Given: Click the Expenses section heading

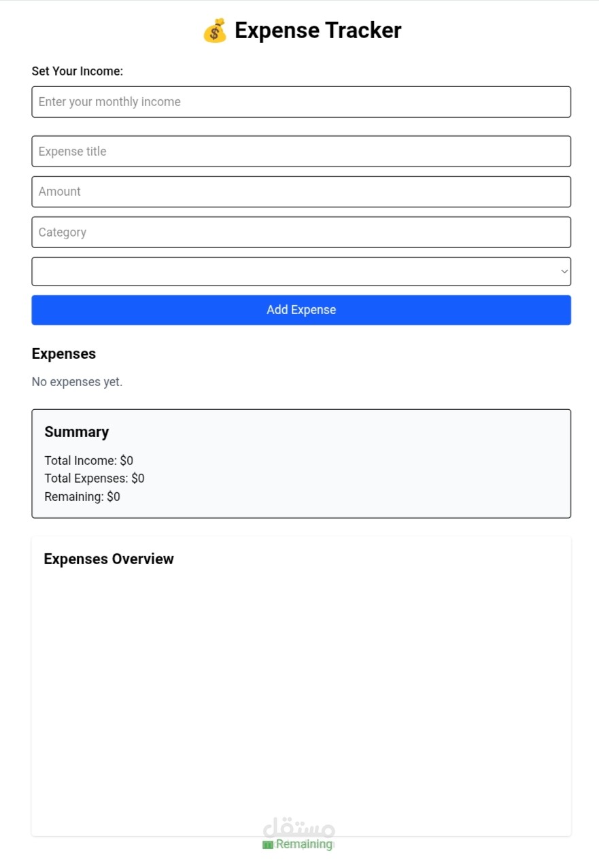Looking at the screenshot, I should pyautogui.click(x=64, y=354).
